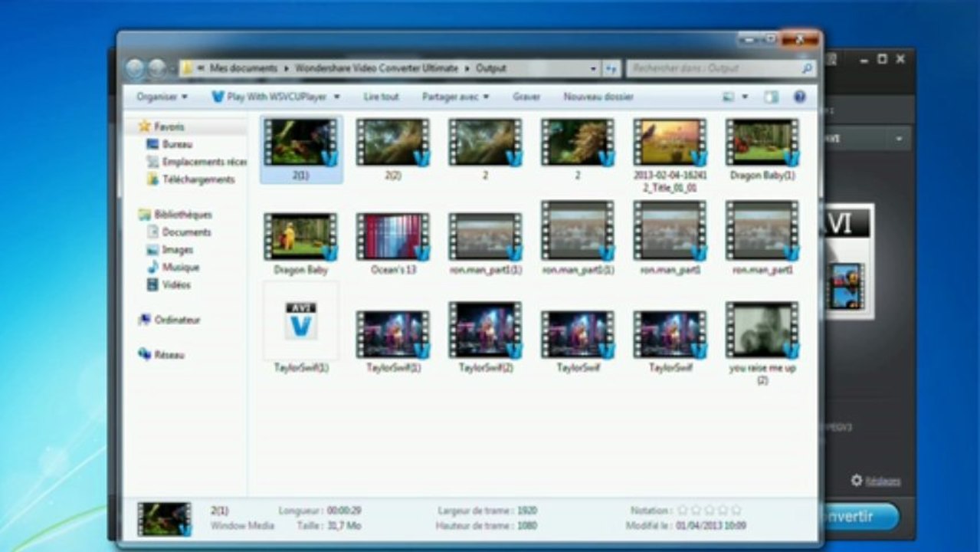The image size is (980, 552).
Task: Click Play With WSVCUPlayer button
Action: (270, 97)
